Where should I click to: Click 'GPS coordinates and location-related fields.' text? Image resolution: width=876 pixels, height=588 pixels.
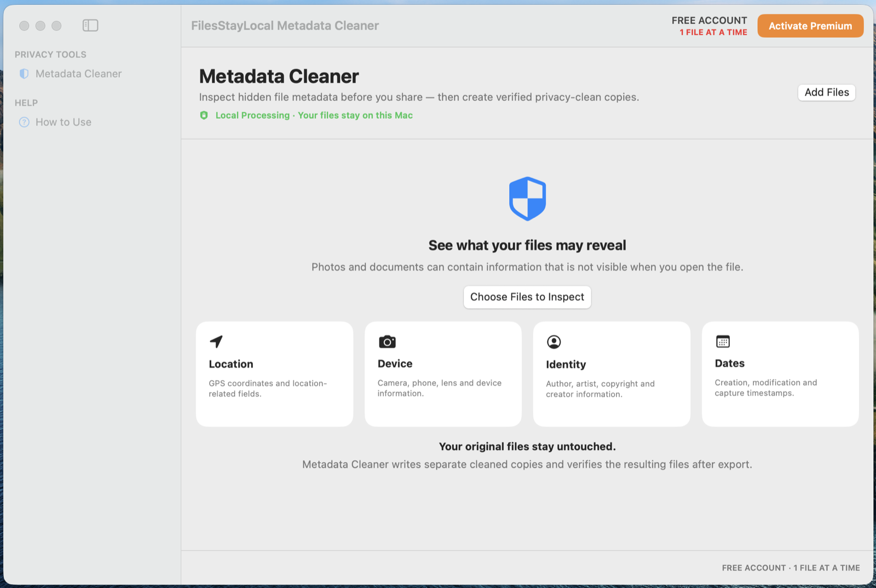[268, 388]
